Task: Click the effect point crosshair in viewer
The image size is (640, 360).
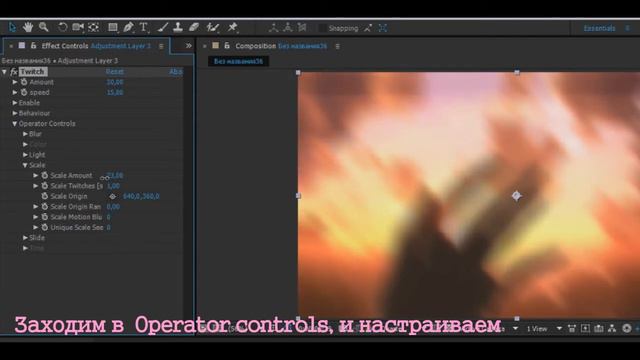Action: tap(516, 196)
